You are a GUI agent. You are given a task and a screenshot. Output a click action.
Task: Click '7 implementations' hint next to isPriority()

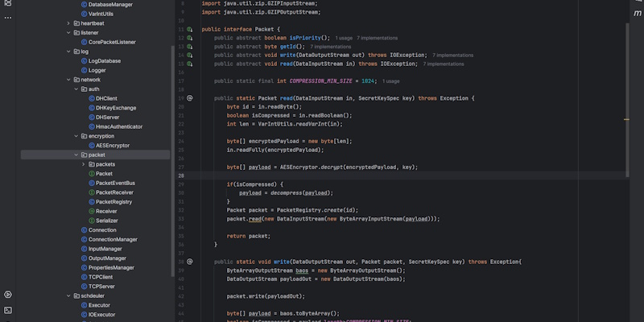377,38
